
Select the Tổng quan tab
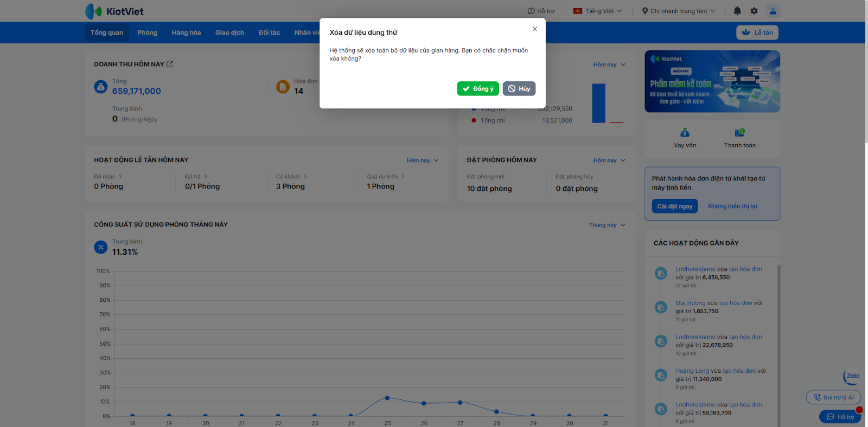point(107,33)
